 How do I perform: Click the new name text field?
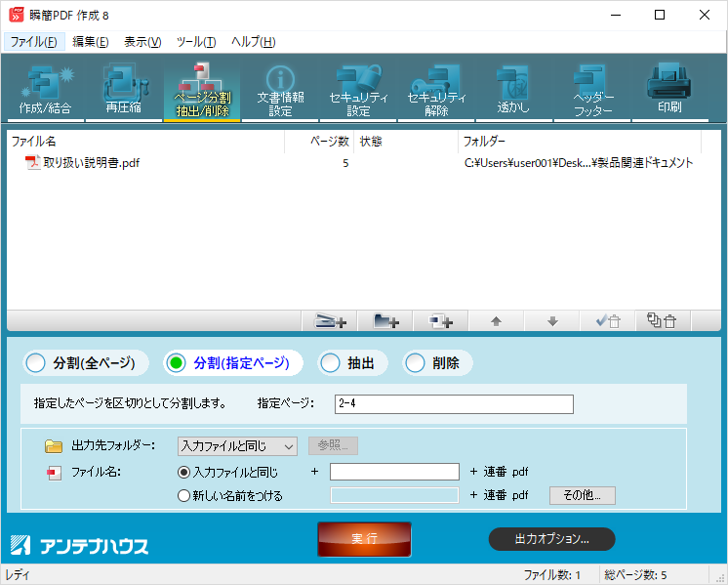pos(394,495)
